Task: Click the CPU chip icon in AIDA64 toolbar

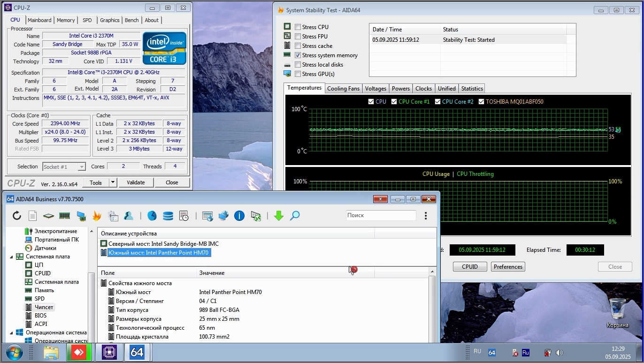Action: point(48,216)
